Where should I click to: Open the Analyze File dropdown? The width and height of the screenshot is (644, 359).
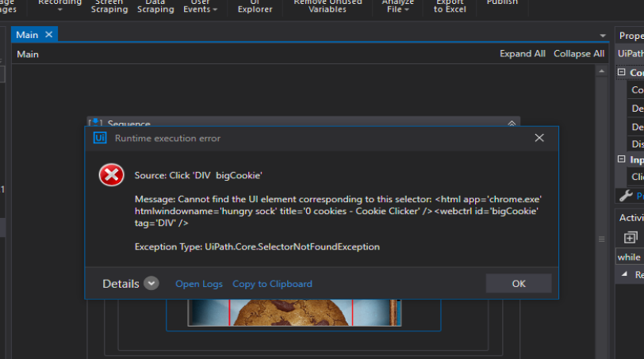[x=397, y=6]
